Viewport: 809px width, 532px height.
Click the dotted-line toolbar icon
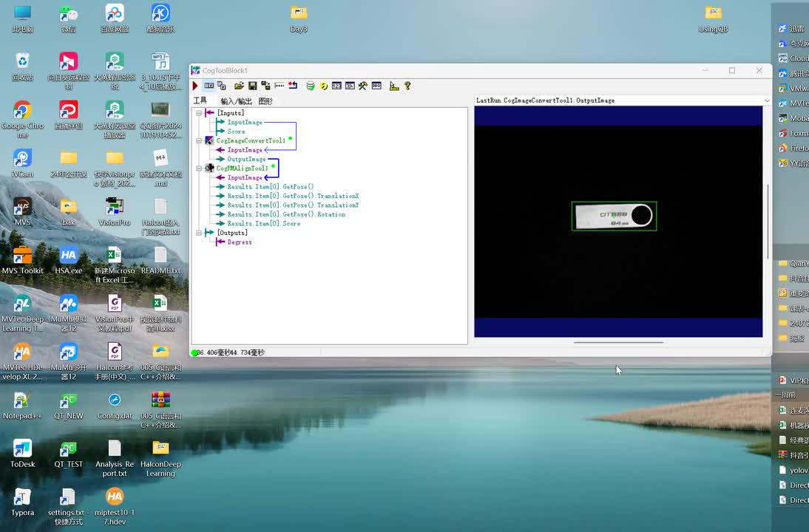279,86
